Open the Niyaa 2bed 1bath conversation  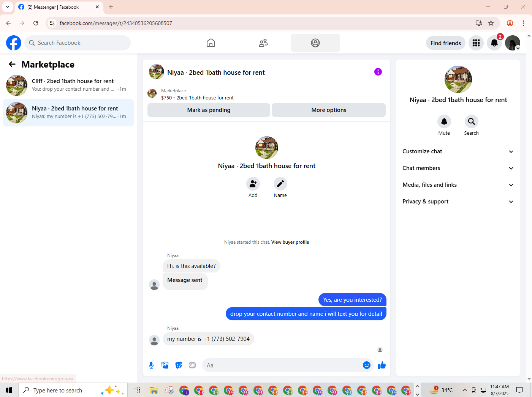click(68, 113)
